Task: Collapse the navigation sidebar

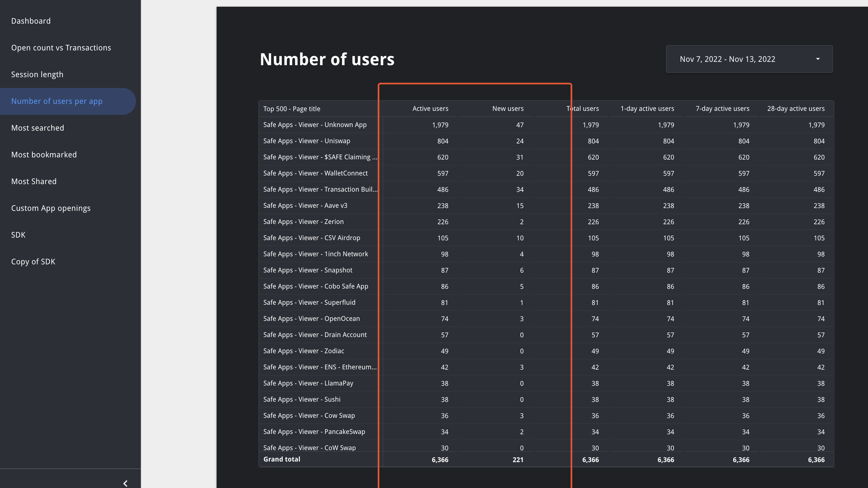Action: (125, 483)
